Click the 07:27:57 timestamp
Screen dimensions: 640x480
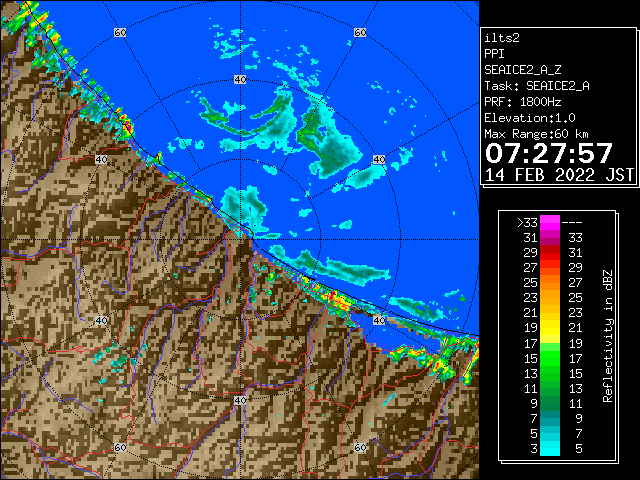pos(549,153)
